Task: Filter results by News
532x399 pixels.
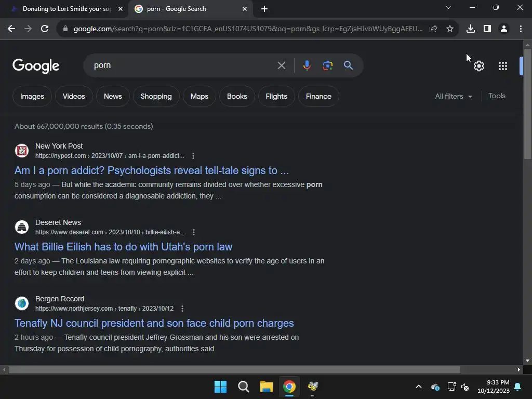Action: pyautogui.click(x=113, y=96)
